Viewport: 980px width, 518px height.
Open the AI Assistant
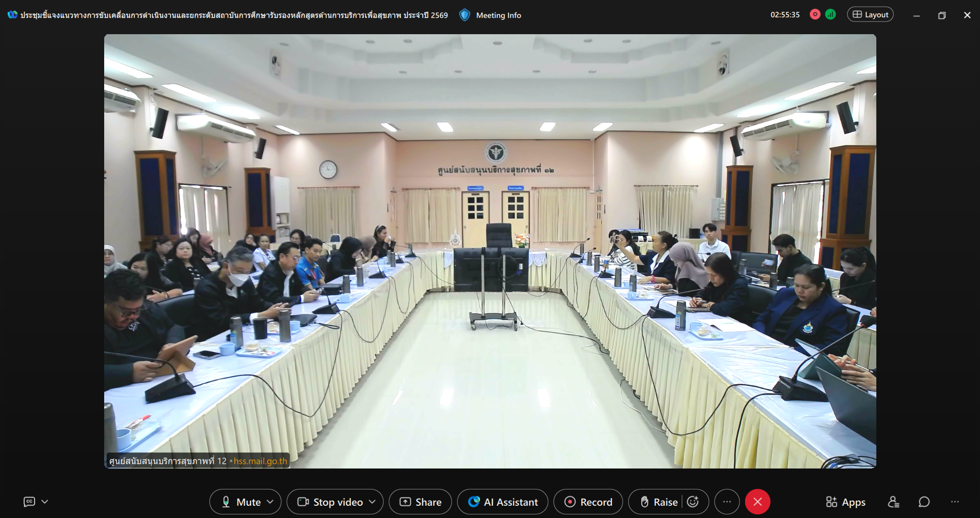[503, 502]
